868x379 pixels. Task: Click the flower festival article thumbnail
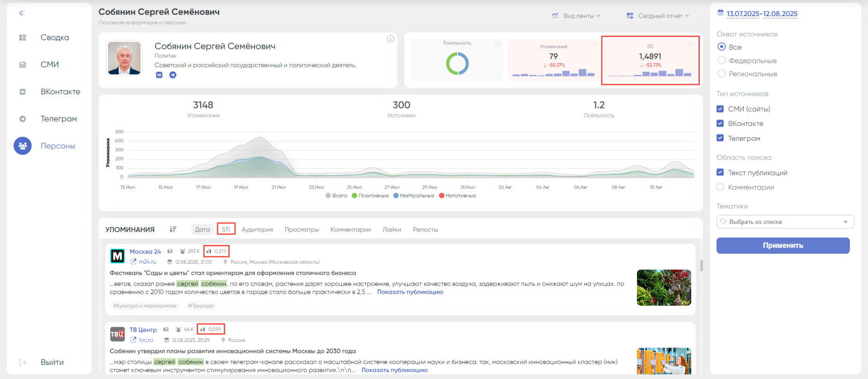pyautogui.click(x=664, y=288)
